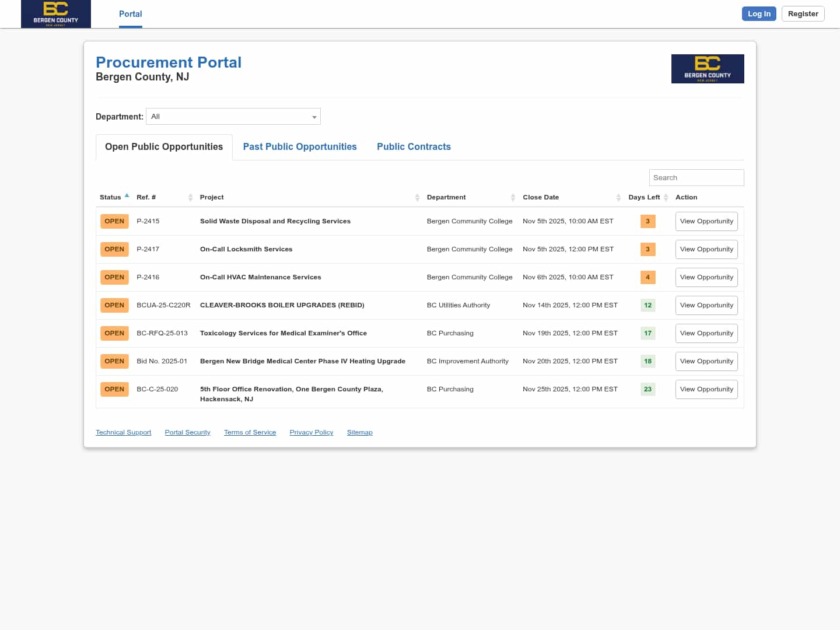
Task: Sort by Department column arrows
Action: (513, 198)
